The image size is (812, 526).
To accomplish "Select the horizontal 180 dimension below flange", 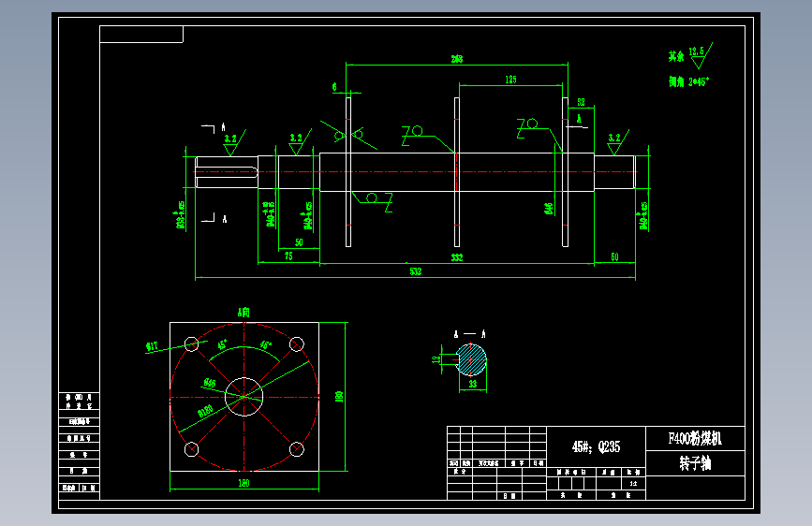I will [244, 483].
